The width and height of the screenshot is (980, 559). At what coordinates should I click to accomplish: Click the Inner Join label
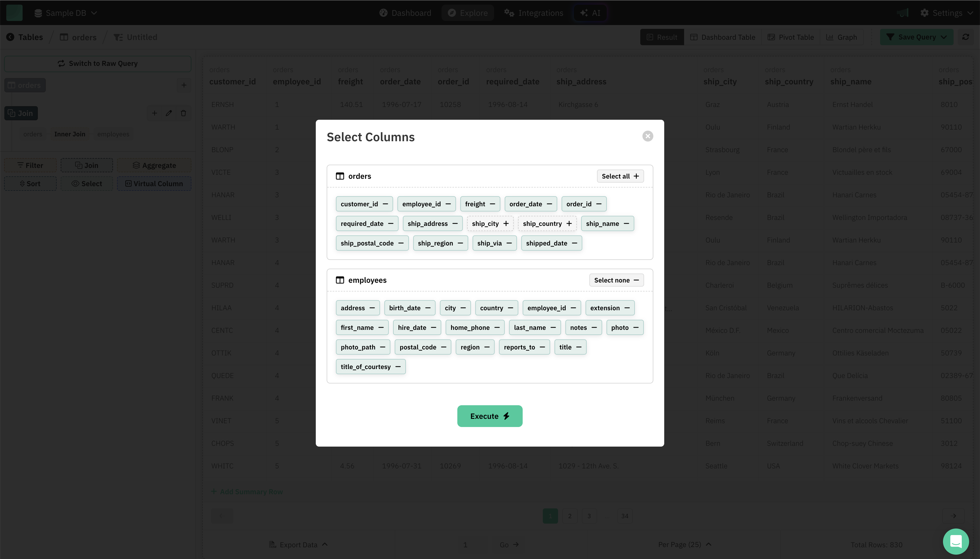click(x=69, y=134)
